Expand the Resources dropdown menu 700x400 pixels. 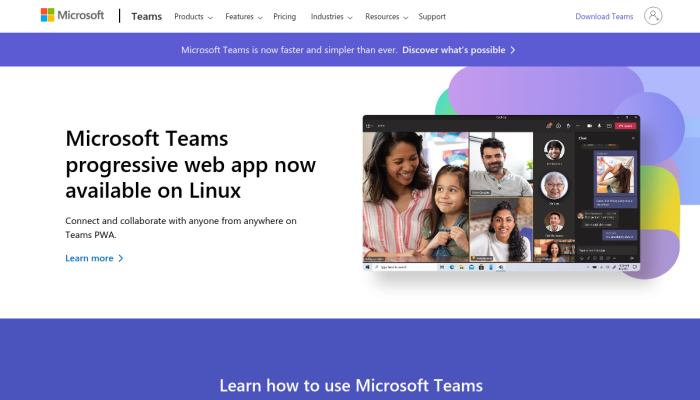click(387, 17)
